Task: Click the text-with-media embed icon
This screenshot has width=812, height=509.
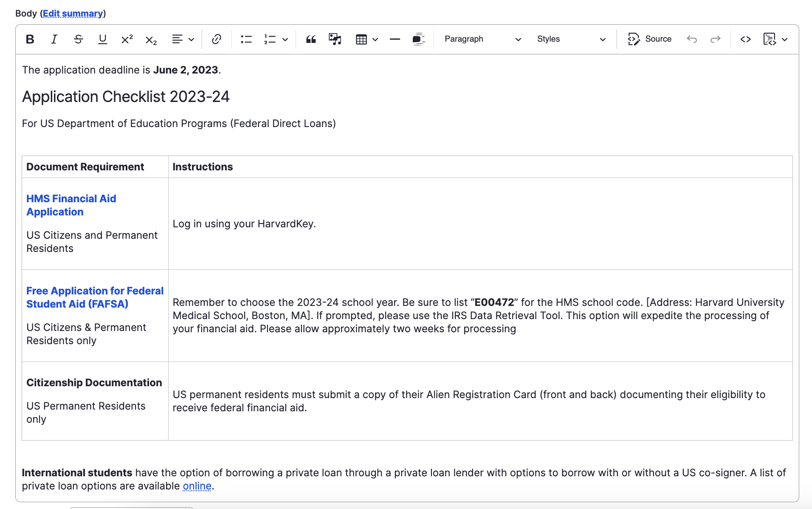Action: point(419,39)
